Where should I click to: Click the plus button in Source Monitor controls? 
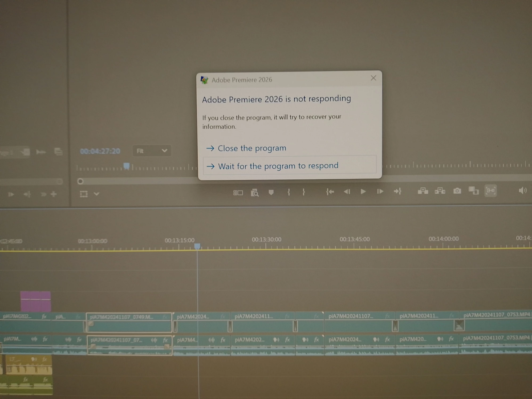click(54, 194)
